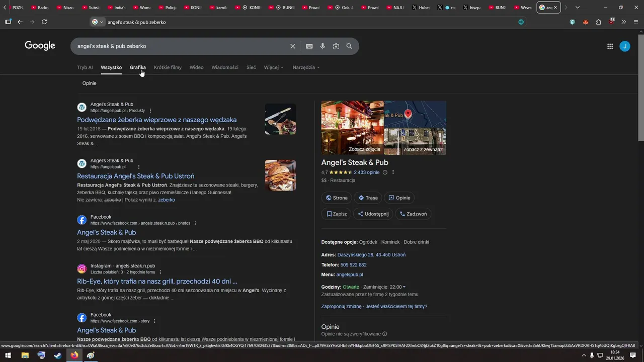Open the Windows Start menu

pos(8,355)
